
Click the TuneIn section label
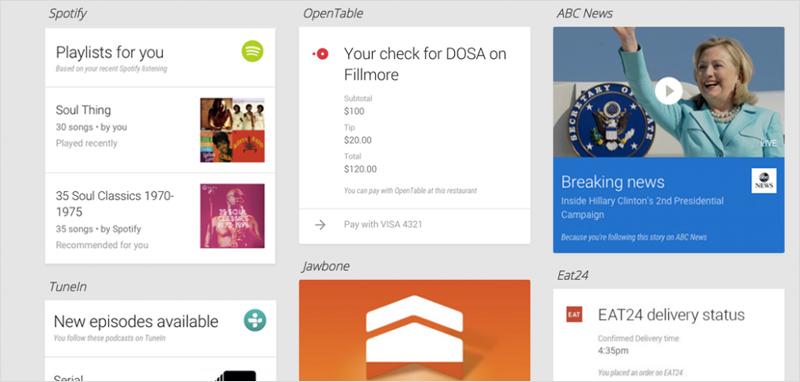click(x=68, y=287)
